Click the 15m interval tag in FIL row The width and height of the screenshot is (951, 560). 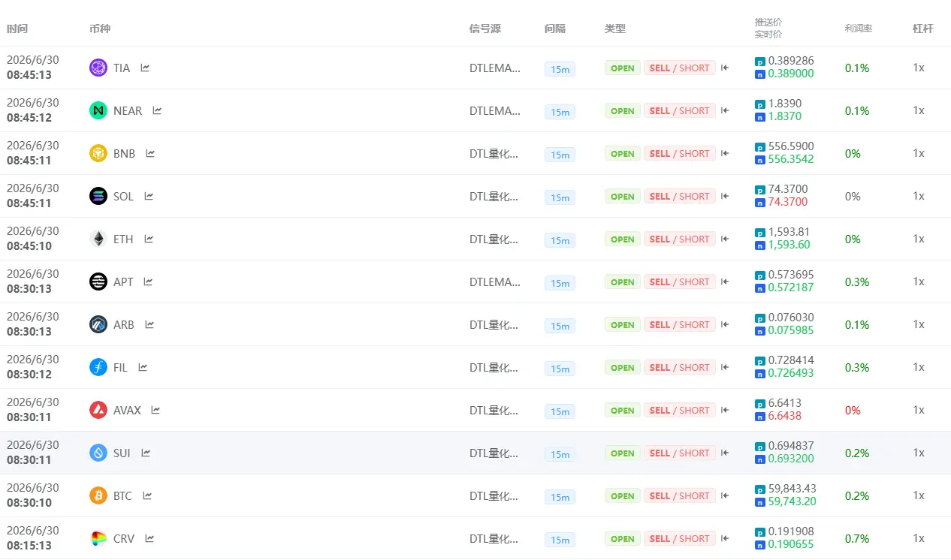[x=560, y=369]
